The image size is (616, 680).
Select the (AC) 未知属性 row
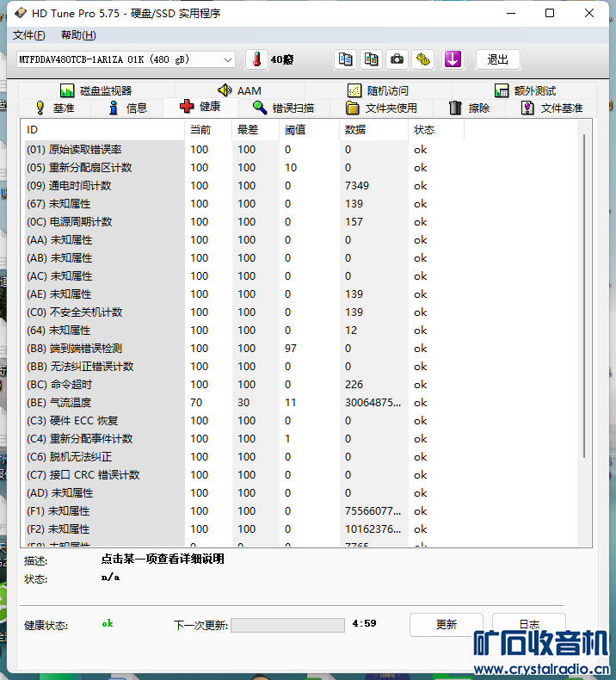click(300, 276)
